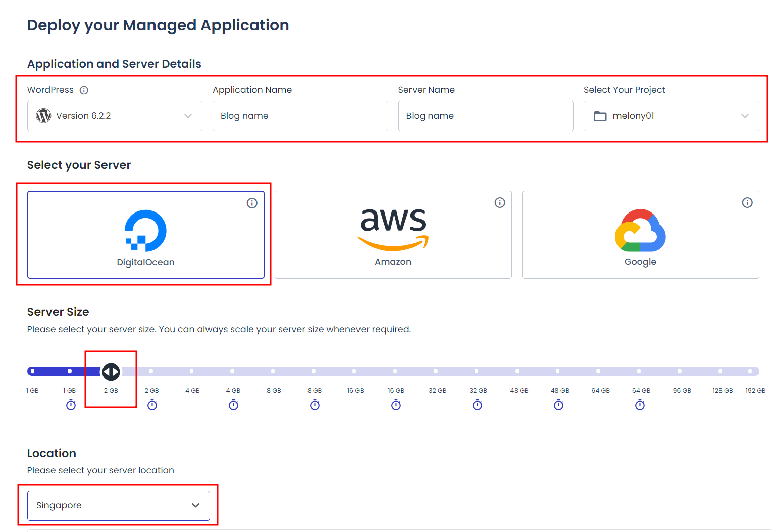The height and width of the screenshot is (532, 771).
Task: Click the info icon beside WordPress label
Action: coord(84,90)
